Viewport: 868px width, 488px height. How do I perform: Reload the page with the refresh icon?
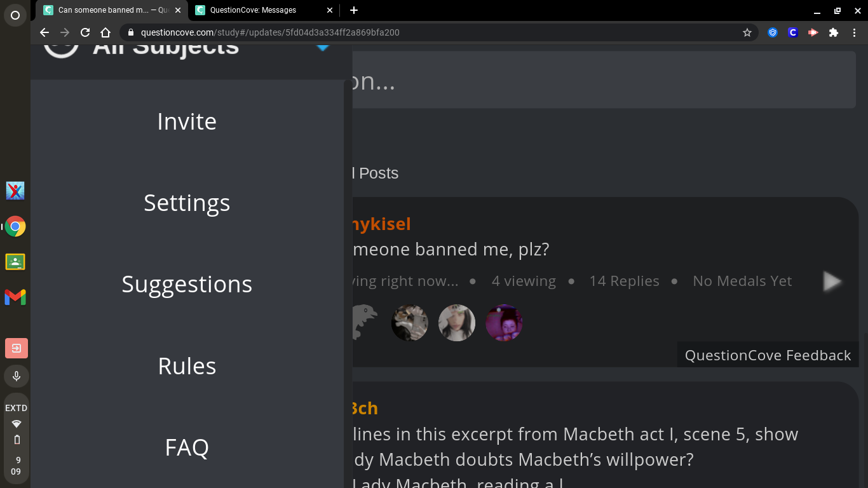coord(85,32)
